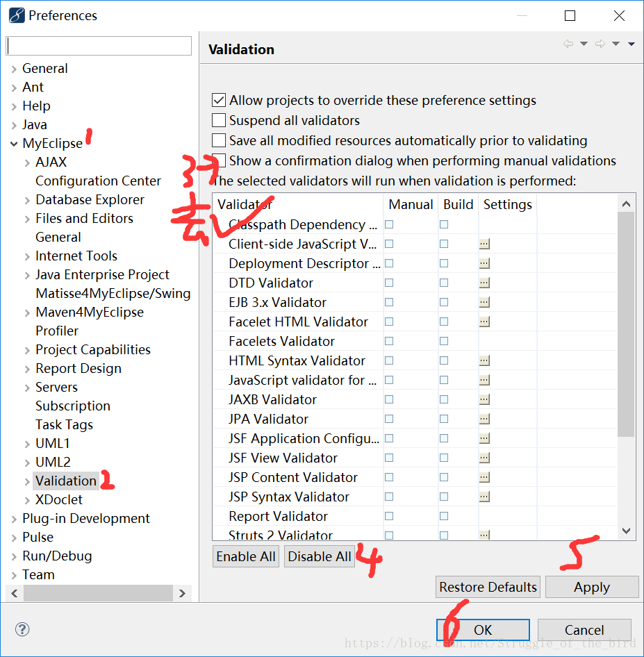Click the tree horizontal scrollbar thumb
The image size is (644, 657).
pyautogui.click(x=99, y=593)
